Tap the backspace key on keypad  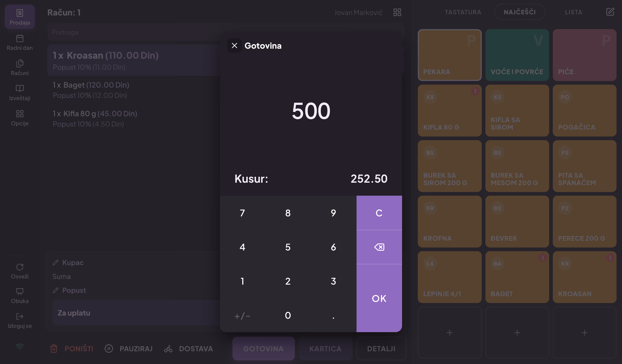(x=379, y=247)
